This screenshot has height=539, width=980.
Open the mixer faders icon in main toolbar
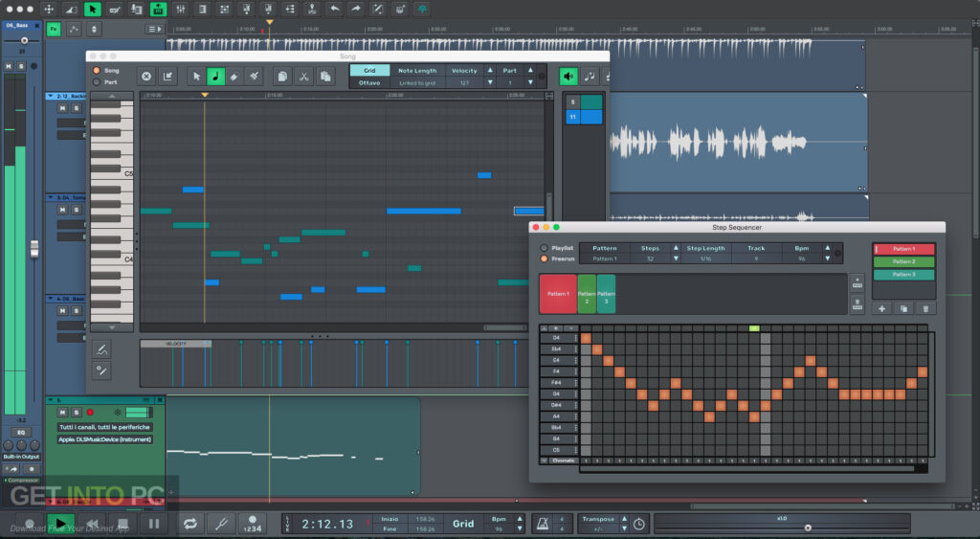[181, 9]
